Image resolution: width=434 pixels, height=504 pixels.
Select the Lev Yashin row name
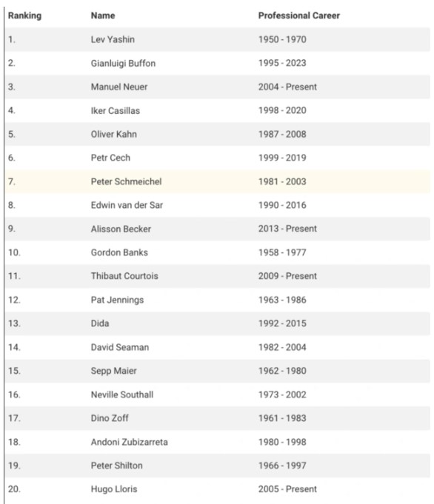(113, 39)
